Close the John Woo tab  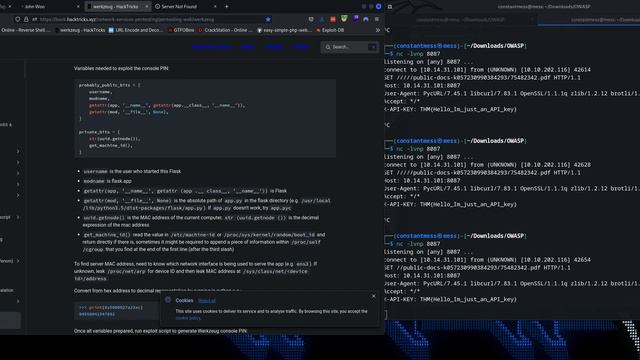[78, 7]
